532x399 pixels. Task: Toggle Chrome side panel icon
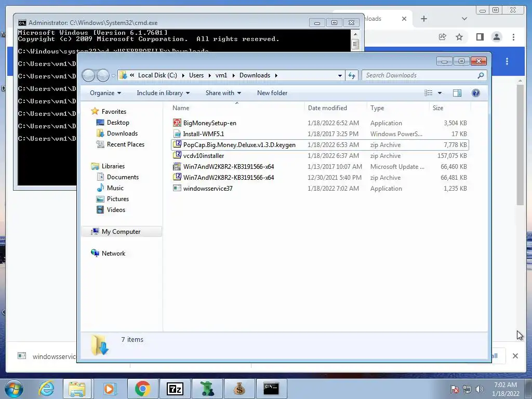pyautogui.click(x=480, y=37)
